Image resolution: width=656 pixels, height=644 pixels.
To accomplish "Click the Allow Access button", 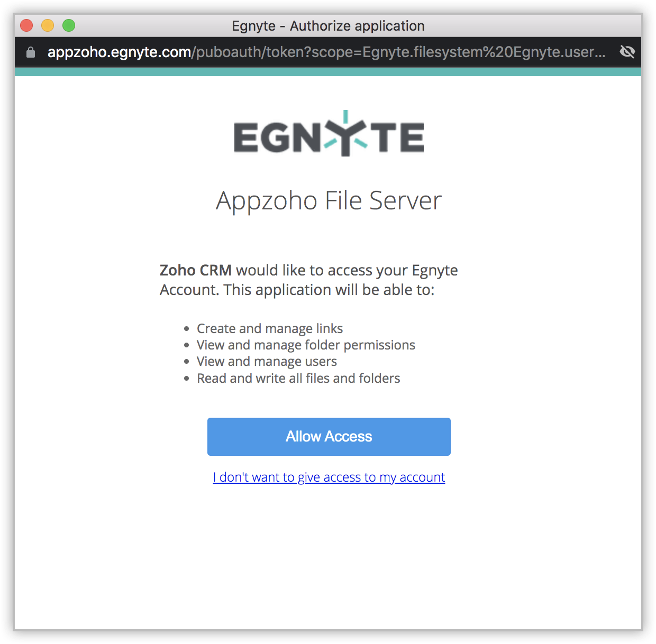I will 329,437.
